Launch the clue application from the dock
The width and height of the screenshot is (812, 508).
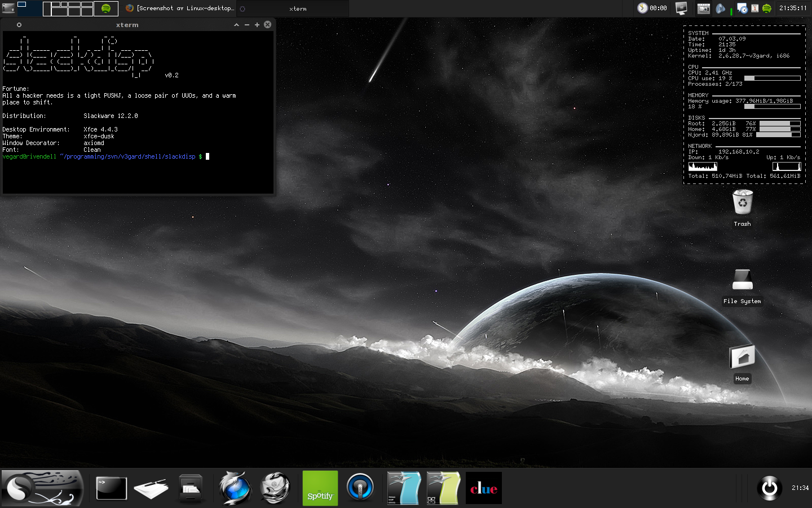[x=484, y=488]
